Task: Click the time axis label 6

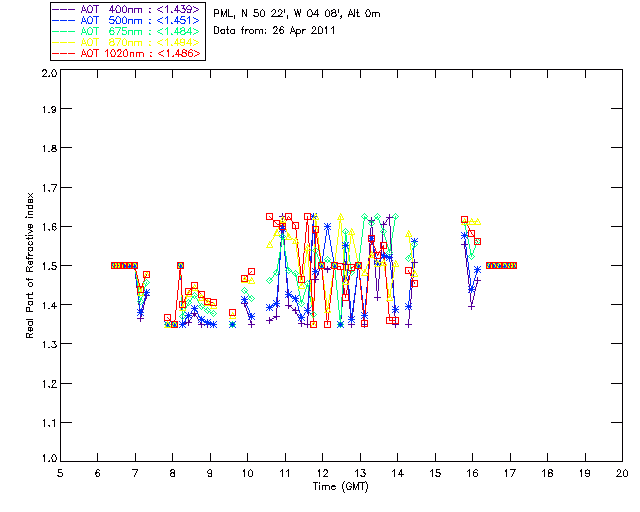Action: [98, 473]
